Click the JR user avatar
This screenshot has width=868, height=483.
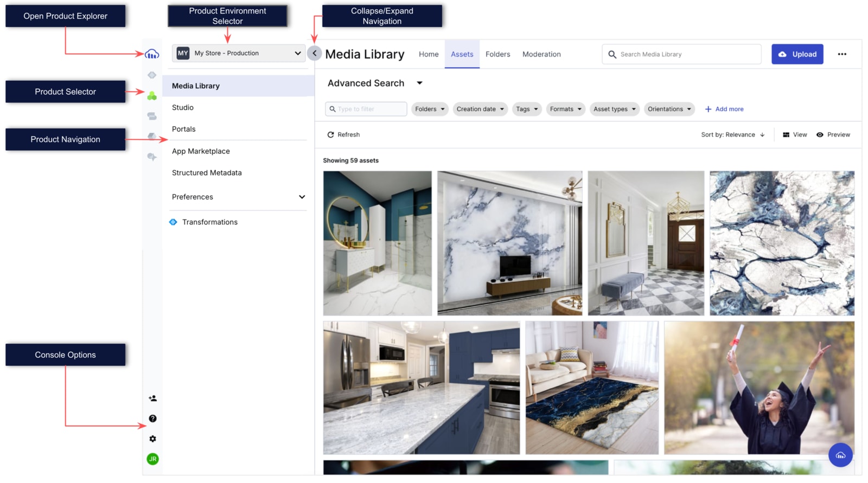[152, 459]
